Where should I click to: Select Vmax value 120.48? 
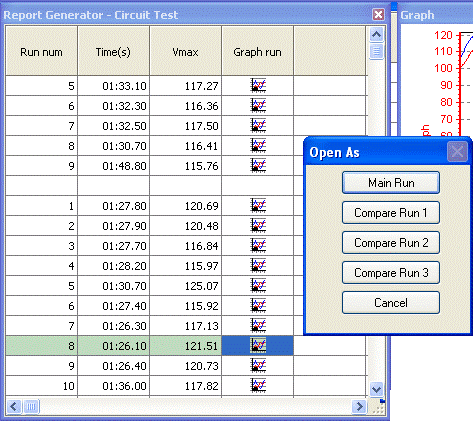(185, 226)
